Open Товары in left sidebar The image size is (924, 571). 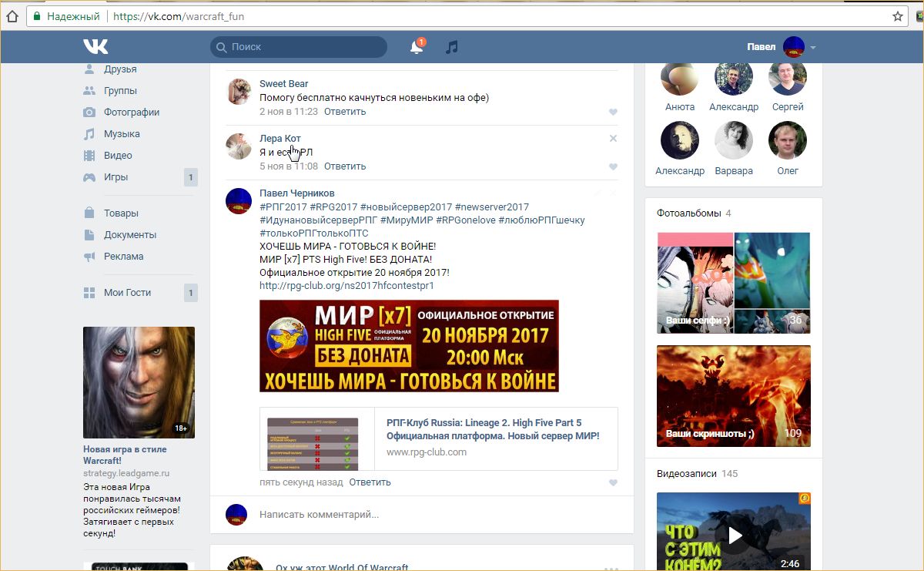[121, 213]
